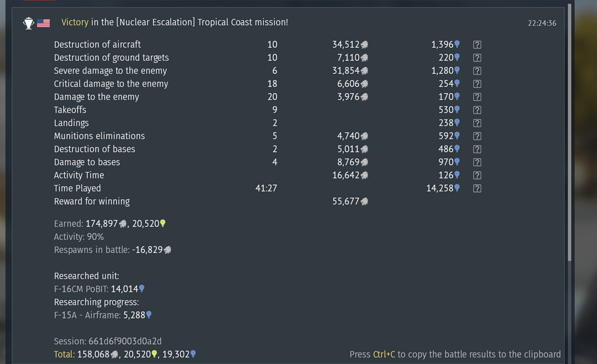
Task: Click the question mark beside Time Played
Action: click(x=477, y=189)
